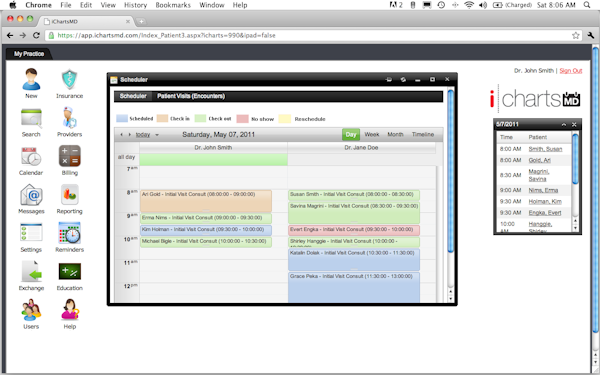Go to the next day arrow
Image resolution: width=600 pixels, height=375 pixels.
(x=129, y=135)
